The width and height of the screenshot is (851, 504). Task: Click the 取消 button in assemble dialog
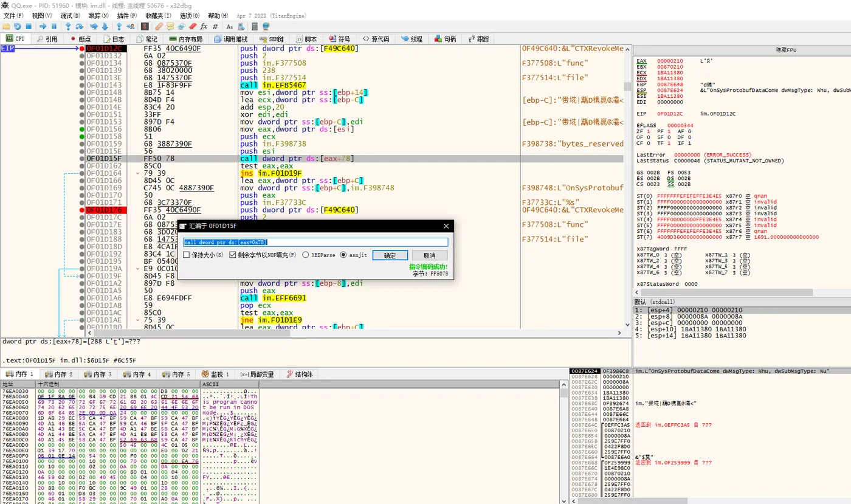point(429,255)
